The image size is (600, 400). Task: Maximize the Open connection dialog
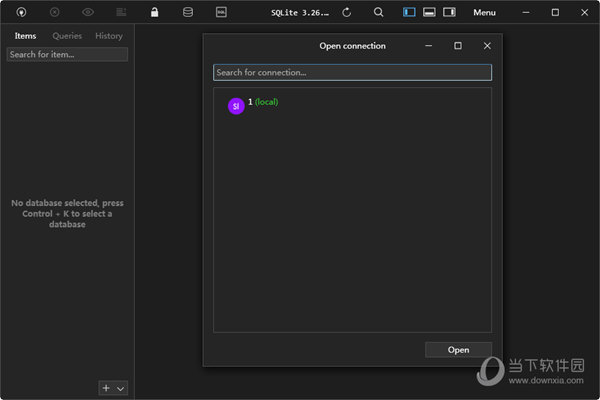[458, 46]
